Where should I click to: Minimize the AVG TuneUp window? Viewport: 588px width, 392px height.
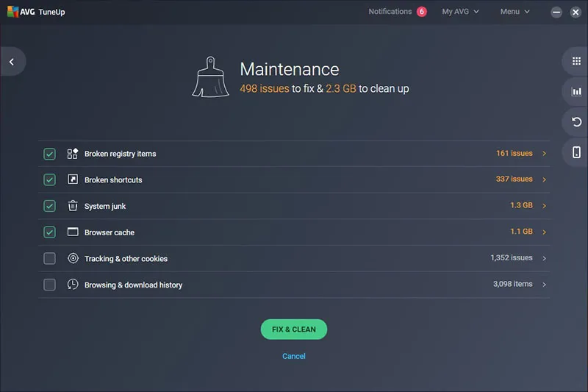pyautogui.click(x=556, y=12)
